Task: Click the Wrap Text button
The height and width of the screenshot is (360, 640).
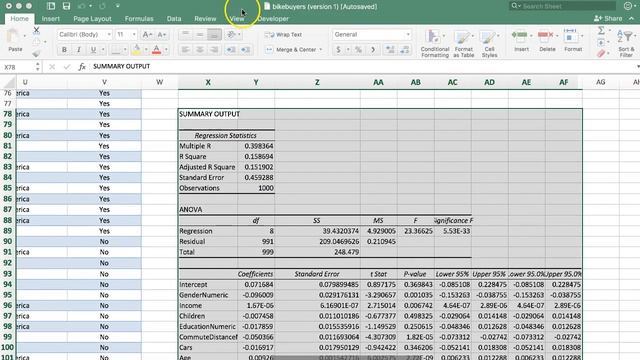Action: click(x=284, y=35)
